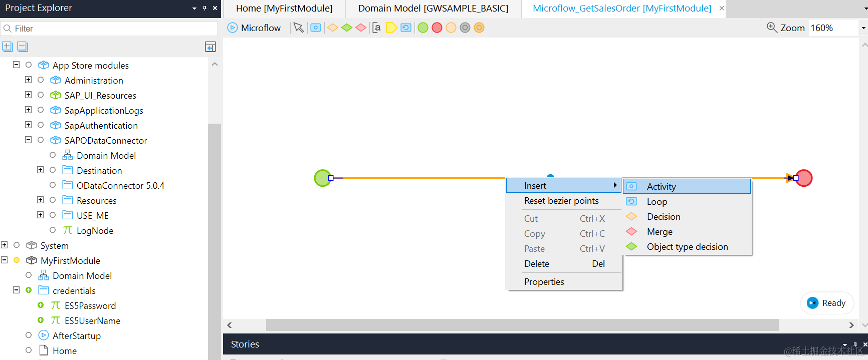
Task: Expand the SAP_UI_Resources module
Action: (28, 95)
